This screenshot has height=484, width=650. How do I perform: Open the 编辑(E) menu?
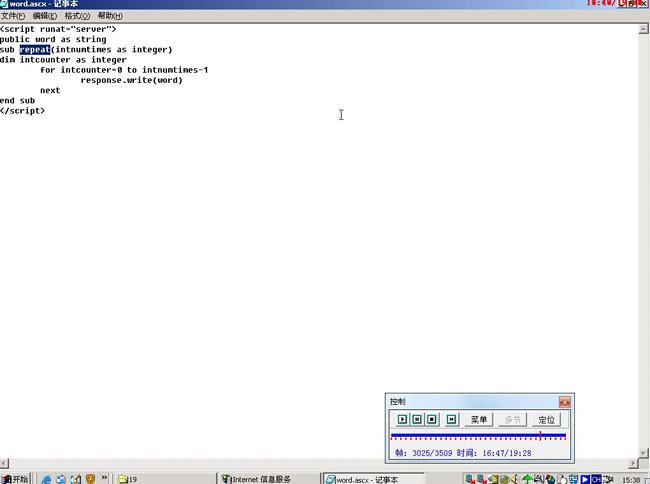[45, 16]
